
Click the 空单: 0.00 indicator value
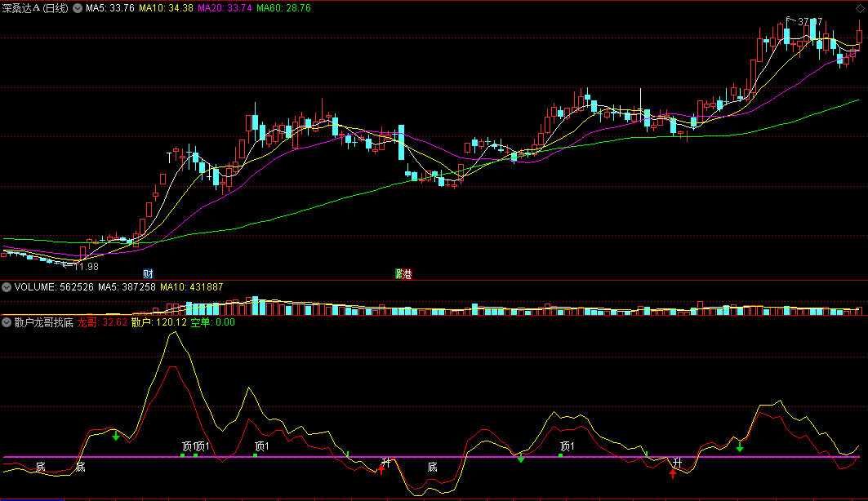pyautogui.click(x=212, y=322)
